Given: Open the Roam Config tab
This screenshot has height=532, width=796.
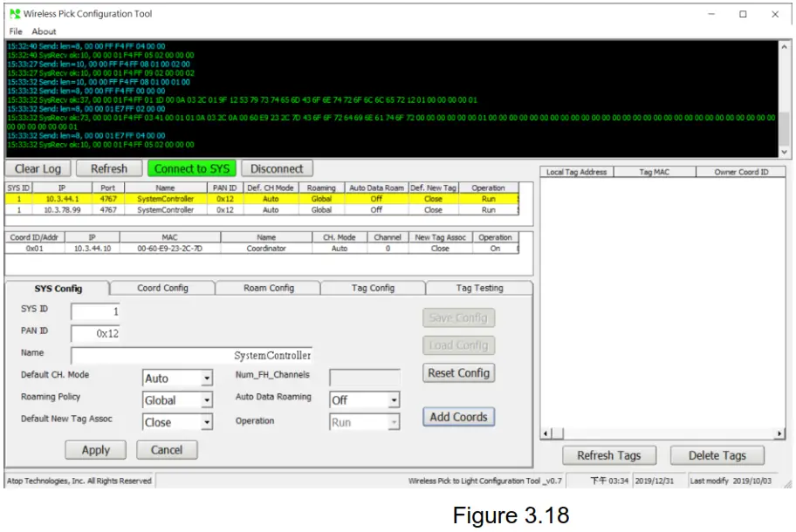Looking at the screenshot, I should click(268, 288).
